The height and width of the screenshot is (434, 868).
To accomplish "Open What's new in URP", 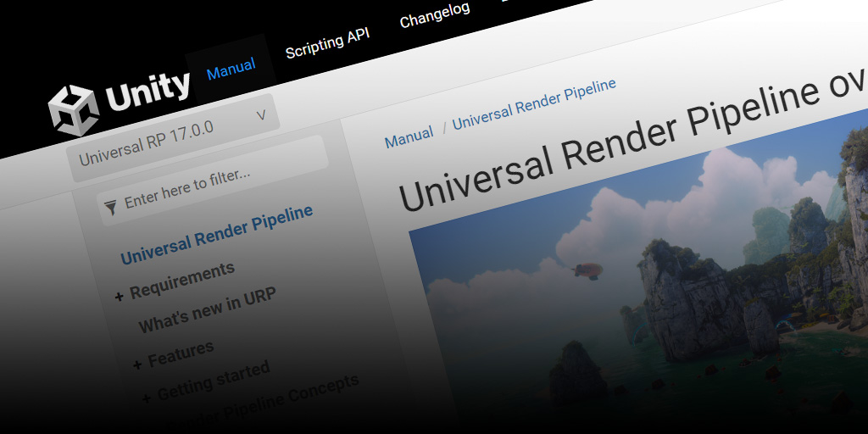I will 207,310.
